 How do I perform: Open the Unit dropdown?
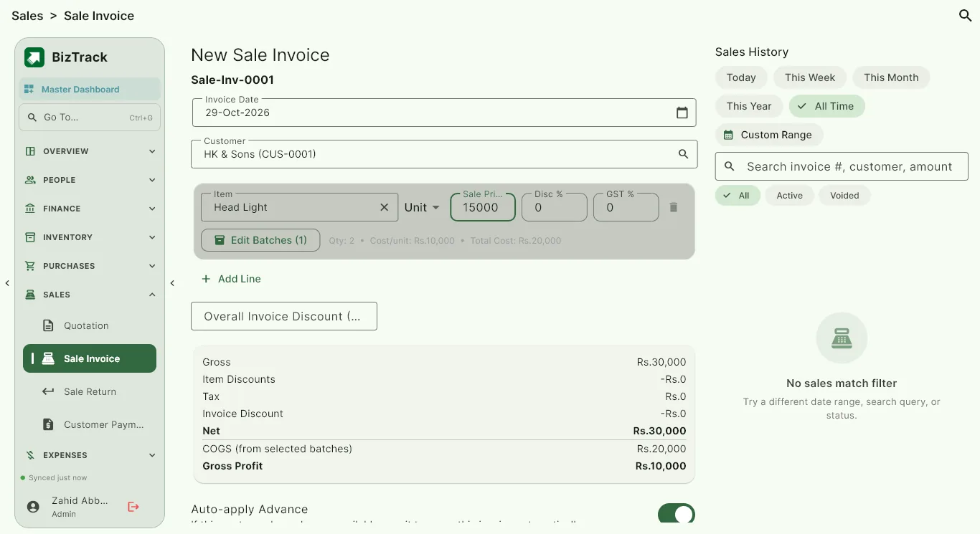[422, 207]
